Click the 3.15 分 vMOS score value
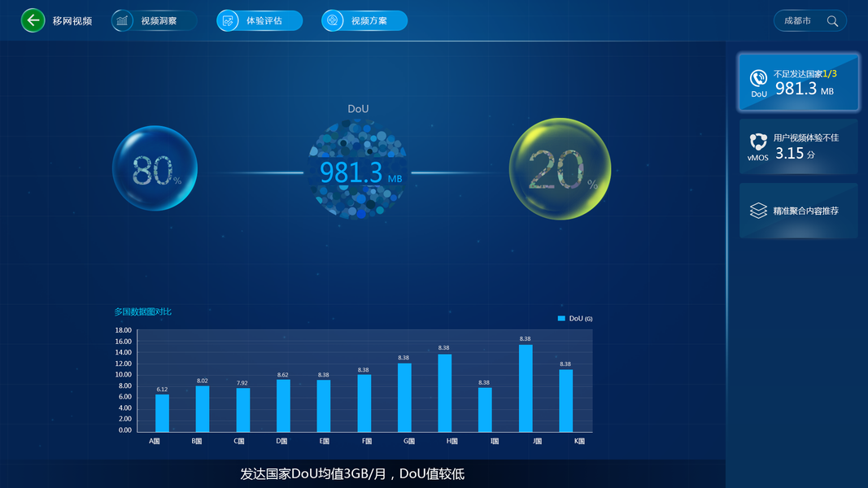This screenshot has height=488, width=868. [x=795, y=153]
